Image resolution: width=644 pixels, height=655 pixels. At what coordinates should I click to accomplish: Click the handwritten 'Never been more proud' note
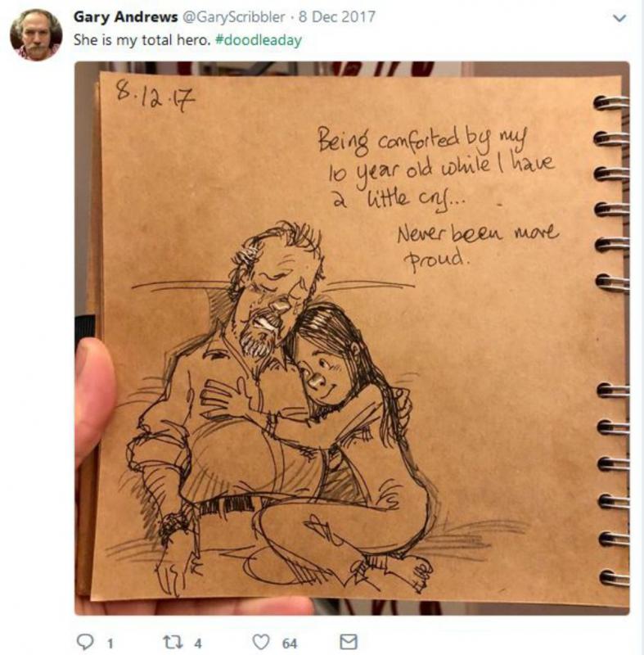click(477, 246)
